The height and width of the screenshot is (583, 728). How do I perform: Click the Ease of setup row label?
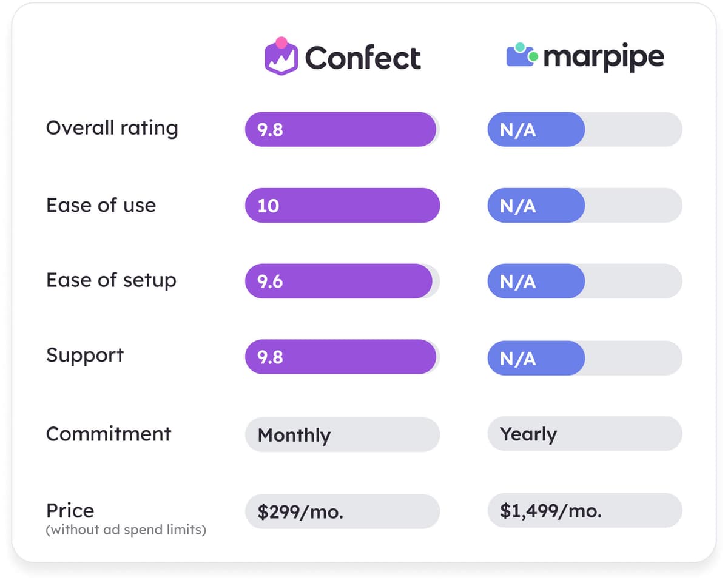click(x=111, y=281)
